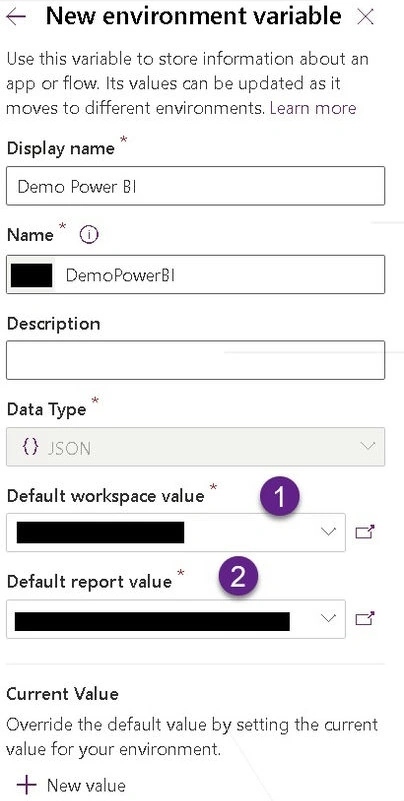Image resolution: width=404 pixels, height=801 pixels.
Task: Select the Description label
Action: pyautogui.click(x=53, y=324)
